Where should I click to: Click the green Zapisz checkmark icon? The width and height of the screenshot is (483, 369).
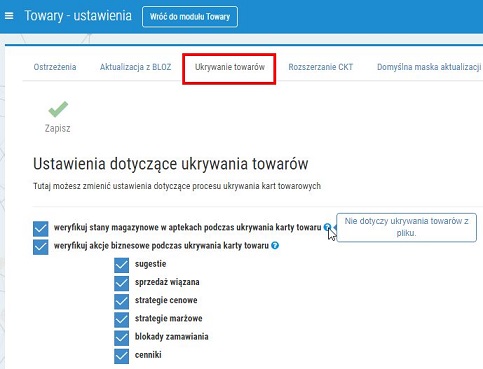(x=58, y=109)
